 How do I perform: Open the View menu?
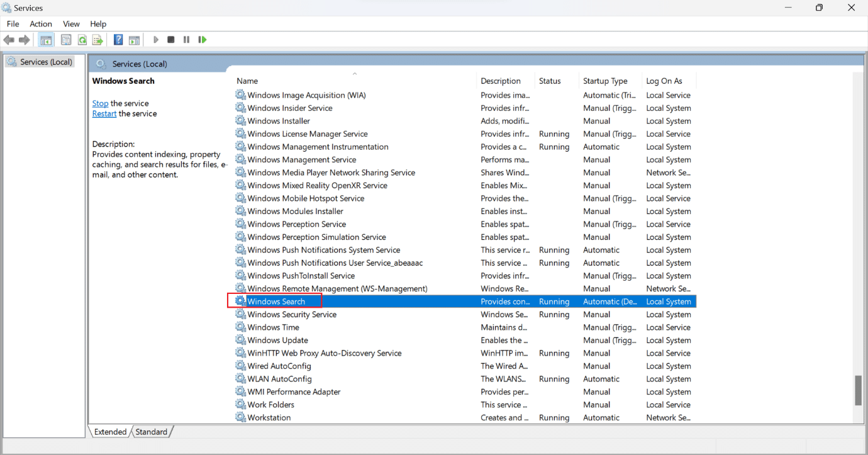71,24
